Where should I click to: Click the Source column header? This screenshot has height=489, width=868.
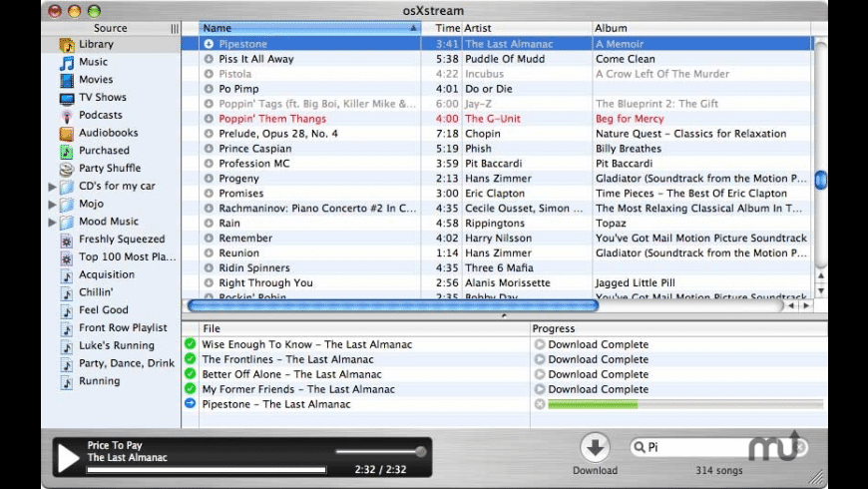click(x=110, y=28)
